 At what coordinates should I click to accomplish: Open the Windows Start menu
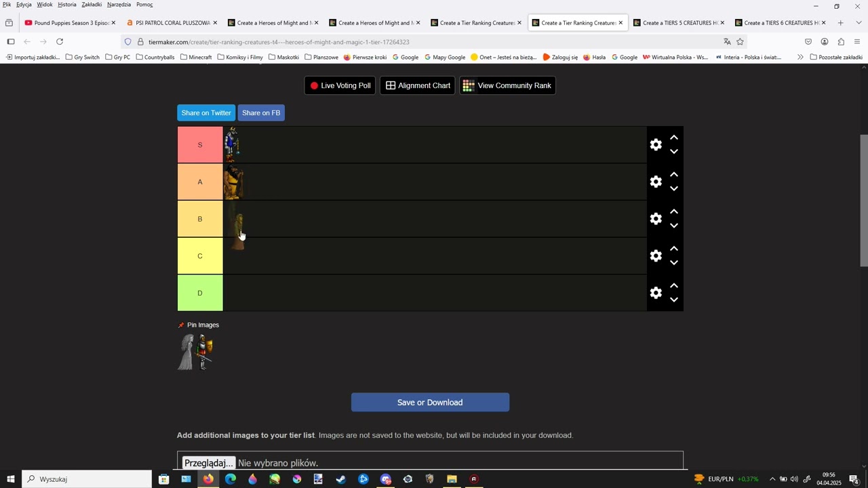11,479
